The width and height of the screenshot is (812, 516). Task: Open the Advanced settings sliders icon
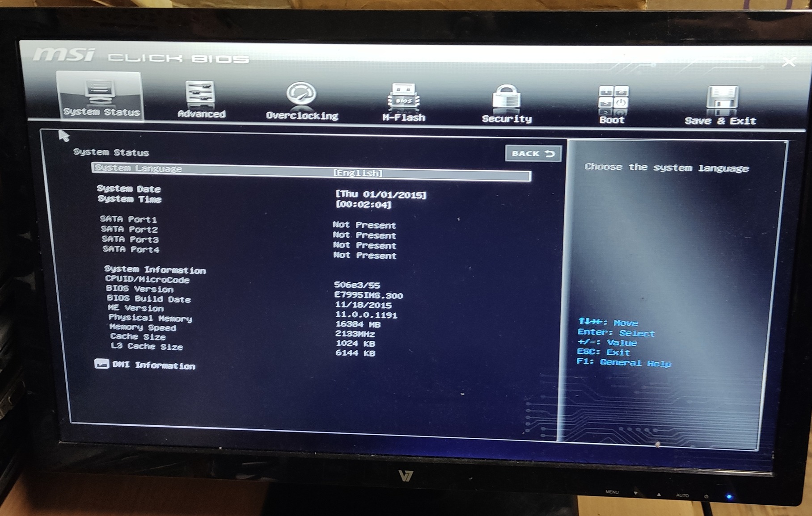pyautogui.click(x=199, y=93)
